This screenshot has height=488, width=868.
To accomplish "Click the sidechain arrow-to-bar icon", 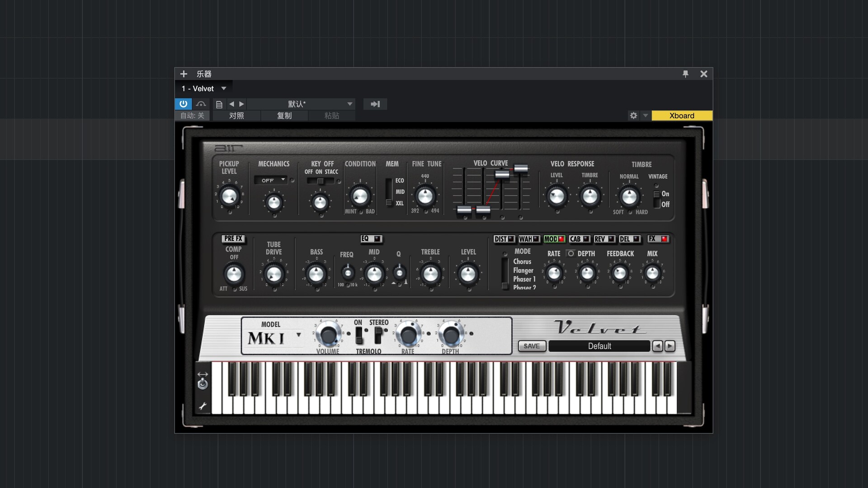I will pos(375,104).
